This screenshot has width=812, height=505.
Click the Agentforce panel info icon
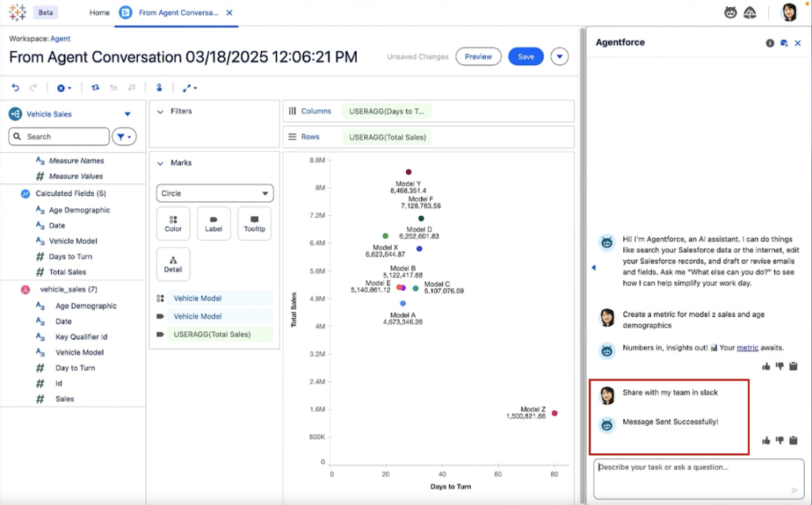pyautogui.click(x=770, y=43)
